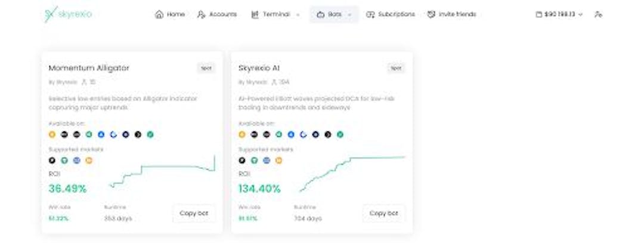Copy the Skyrexio AI bot
This screenshot has width=644, height=243.
(x=383, y=213)
